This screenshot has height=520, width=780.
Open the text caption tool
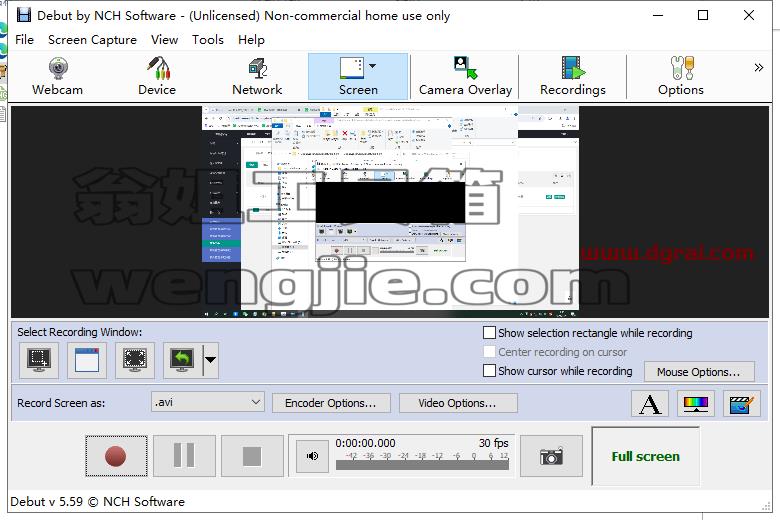650,404
